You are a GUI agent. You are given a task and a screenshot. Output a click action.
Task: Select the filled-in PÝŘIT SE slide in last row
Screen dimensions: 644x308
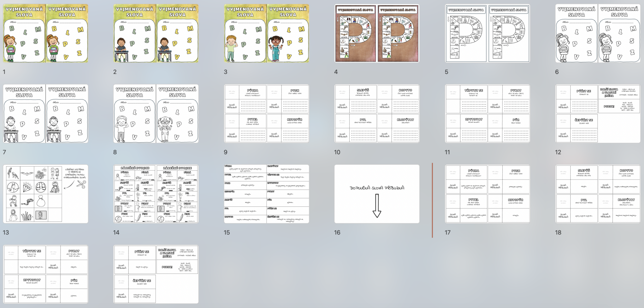(x=156, y=274)
